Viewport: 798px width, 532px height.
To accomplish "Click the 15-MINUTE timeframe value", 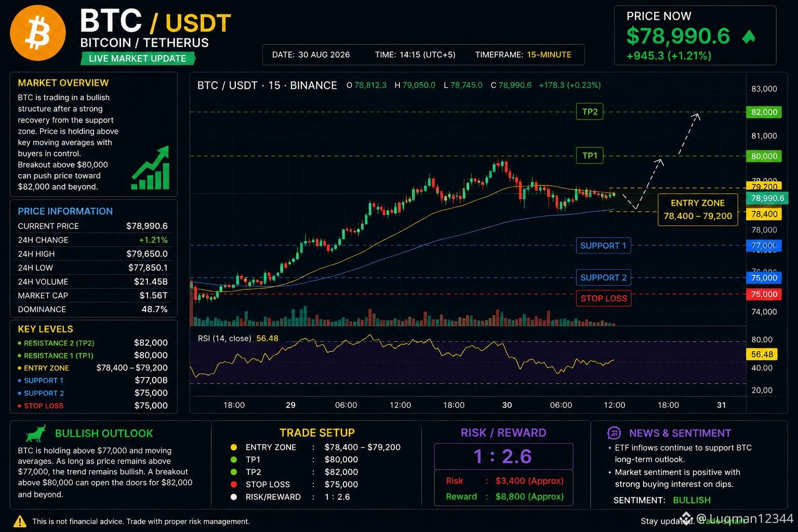I will 549,55.
